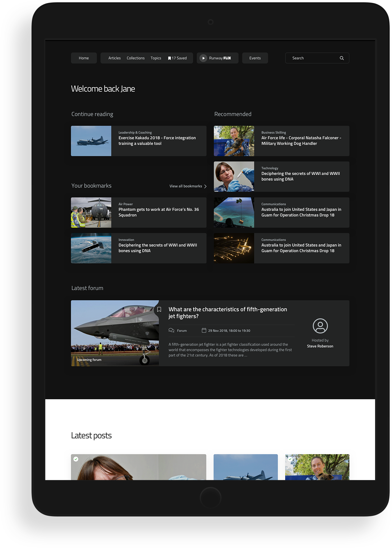Toggle bookmark on the forum card
The width and height of the screenshot is (392, 548).
pyautogui.click(x=159, y=310)
